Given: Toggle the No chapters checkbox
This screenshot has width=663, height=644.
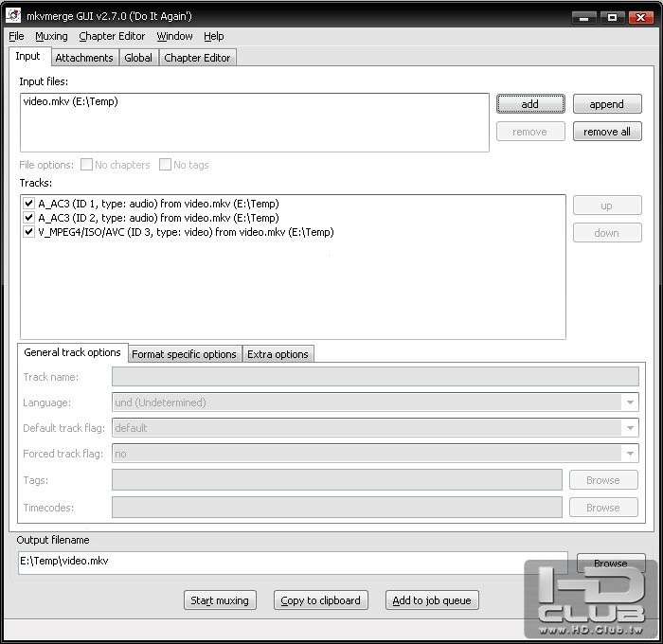Looking at the screenshot, I should [86, 165].
